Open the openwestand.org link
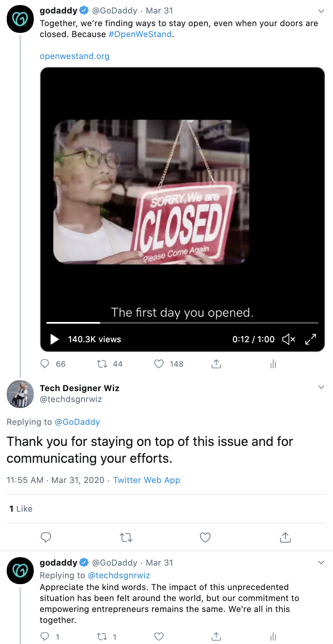 (75, 56)
